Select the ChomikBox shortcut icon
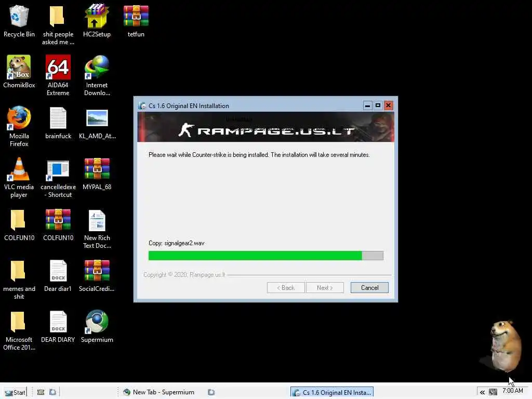This screenshot has height=399, width=532. tap(19, 72)
